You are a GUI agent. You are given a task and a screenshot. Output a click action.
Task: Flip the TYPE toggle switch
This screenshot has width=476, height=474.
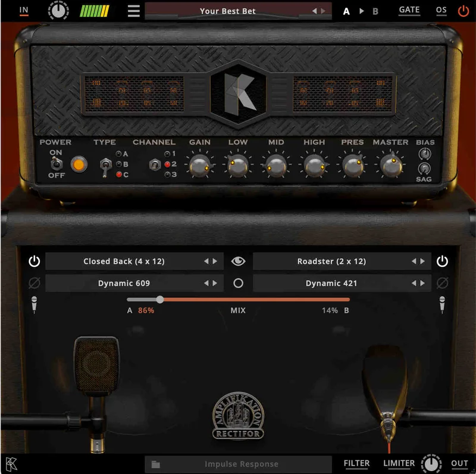tap(105, 167)
